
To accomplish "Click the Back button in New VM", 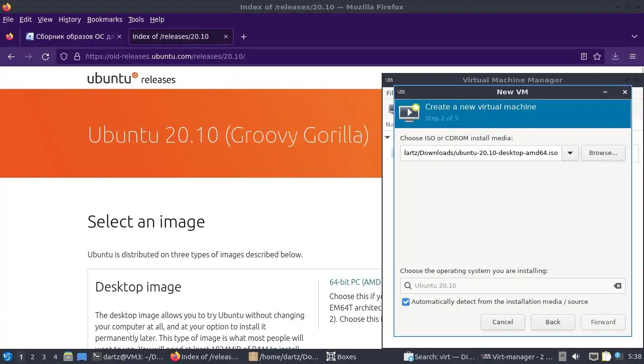I will pyautogui.click(x=553, y=322).
